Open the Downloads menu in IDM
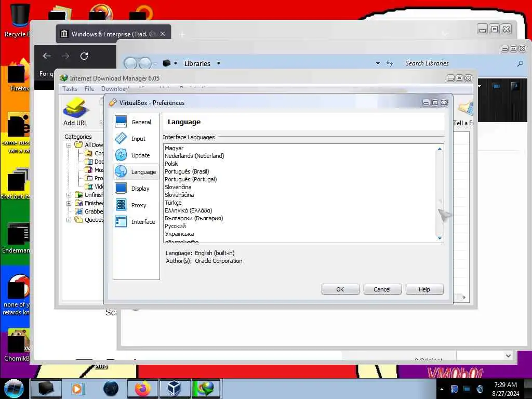Viewport: 532px width, 399px height. [x=115, y=89]
